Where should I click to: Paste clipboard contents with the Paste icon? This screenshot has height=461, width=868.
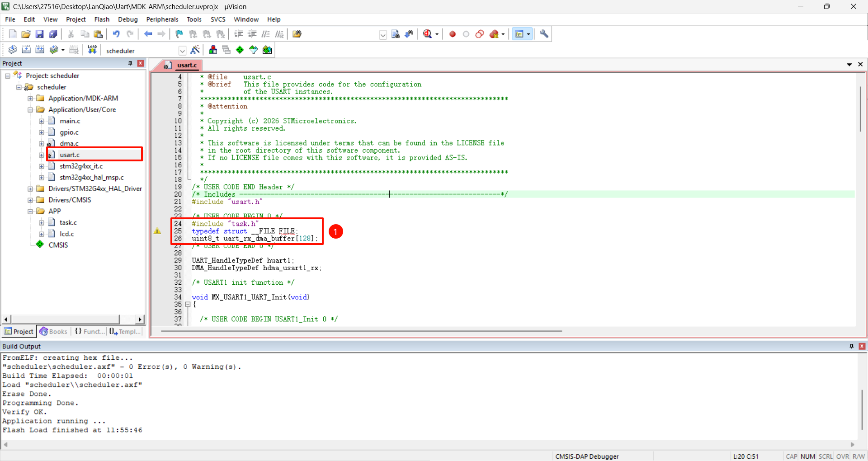(x=98, y=34)
